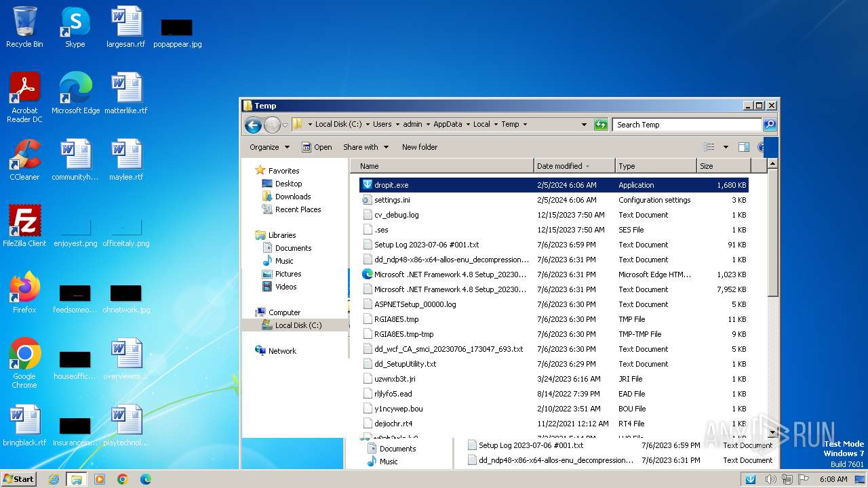Expand the arrow after Temp in breadcrumb

point(525,125)
